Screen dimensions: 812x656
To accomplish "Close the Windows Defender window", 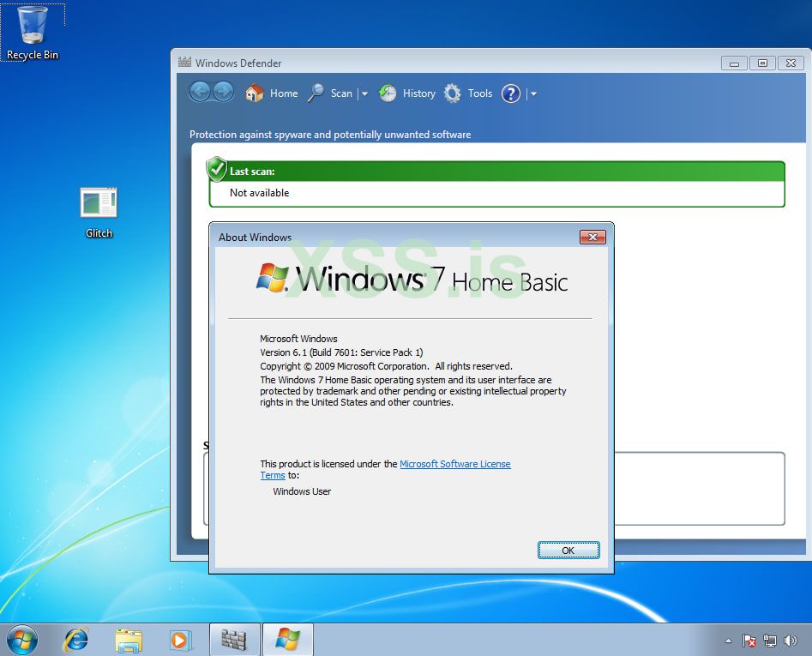I will (791, 63).
